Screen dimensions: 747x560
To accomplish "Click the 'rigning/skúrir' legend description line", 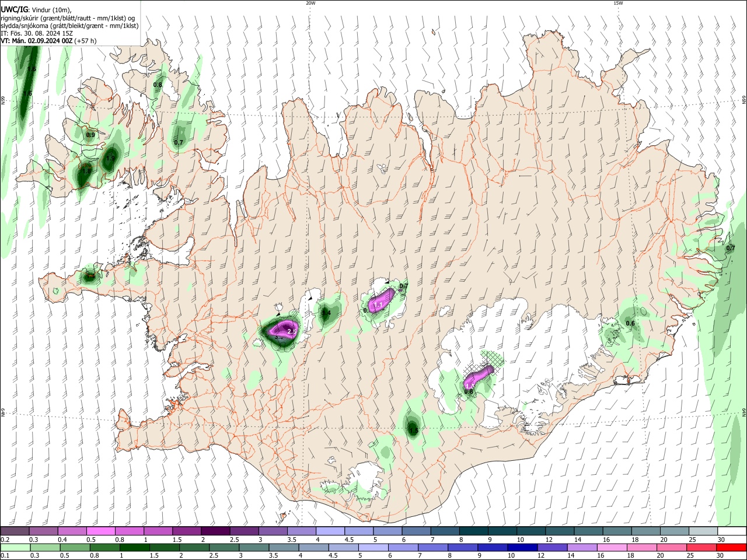I will point(67,18).
